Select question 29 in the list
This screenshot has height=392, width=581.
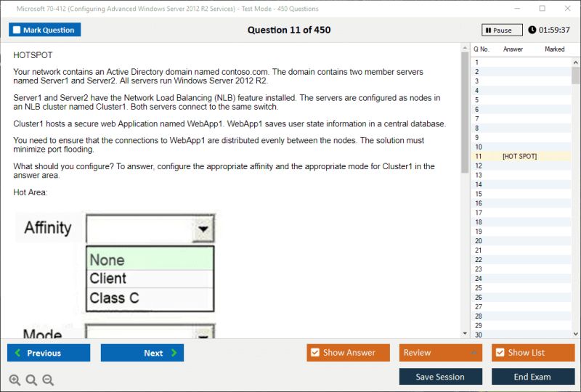pos(521,325)
